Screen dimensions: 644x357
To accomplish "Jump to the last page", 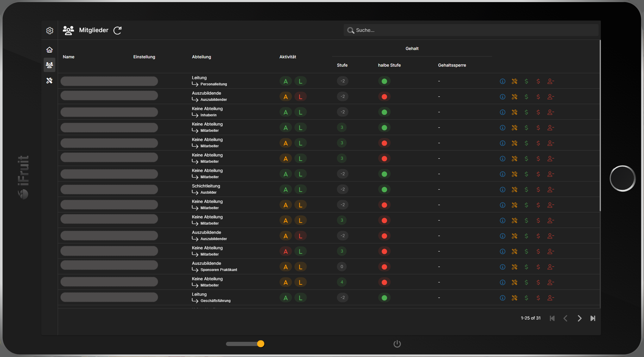I will pos(593,318).
